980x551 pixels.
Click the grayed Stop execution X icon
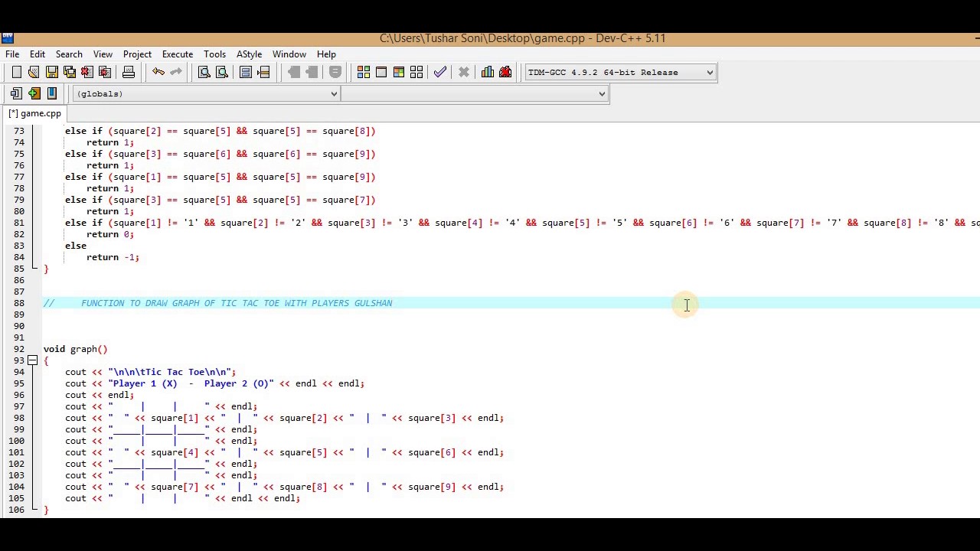464,72
